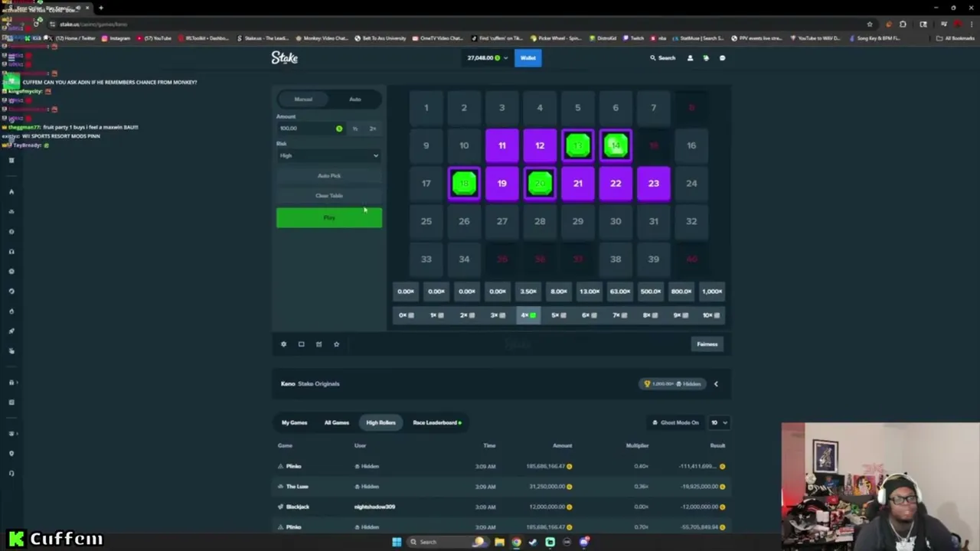The height and width of the screenshot is (551, 980).
Task: Click the 1,000× payout multiplier box
Action: click(712, 292)
